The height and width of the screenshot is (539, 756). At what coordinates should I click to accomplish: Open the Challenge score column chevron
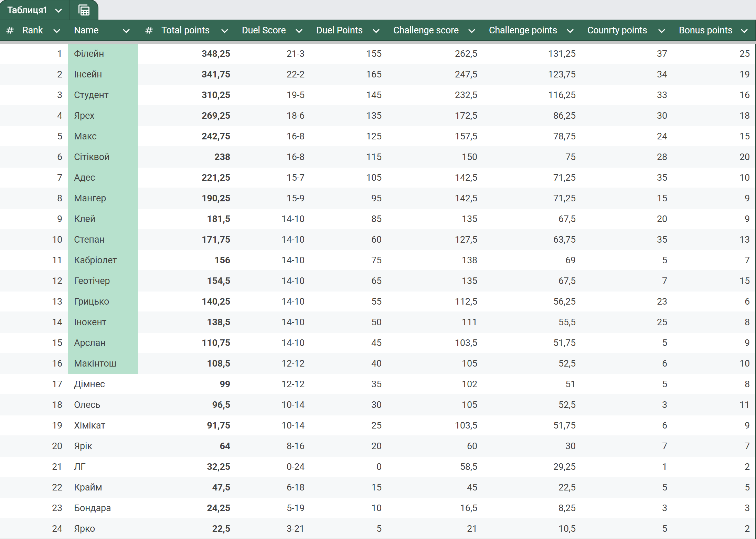tap(472, 31)
